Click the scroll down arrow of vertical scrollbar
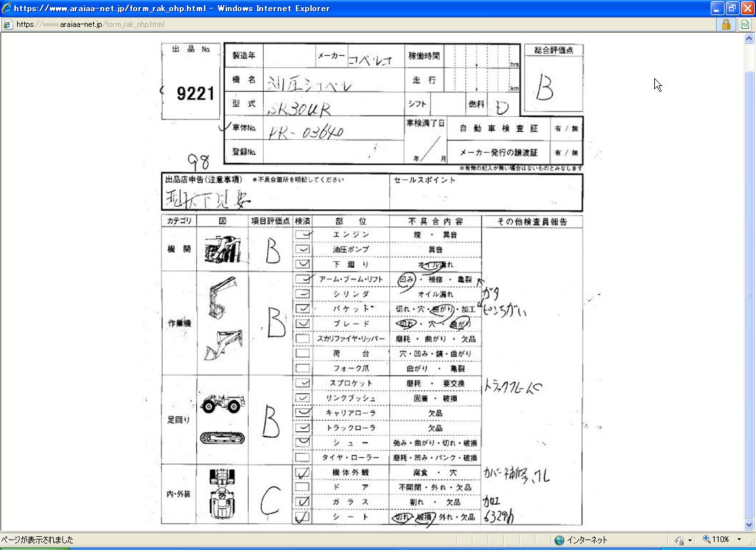 (x=749, y=525)
